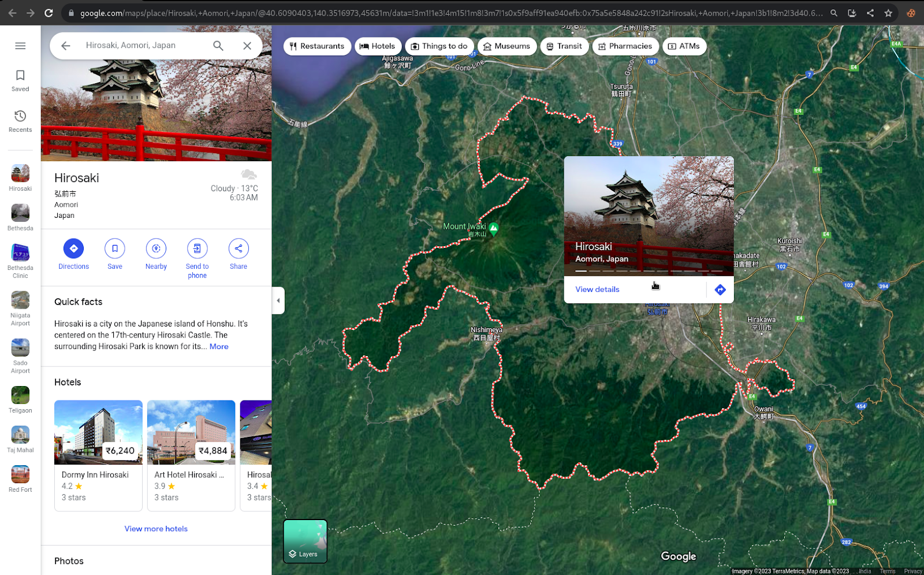Viewport: 924px width, 575px height.
Task: Expand Quick facts with More link
Action: coord(219,347)
